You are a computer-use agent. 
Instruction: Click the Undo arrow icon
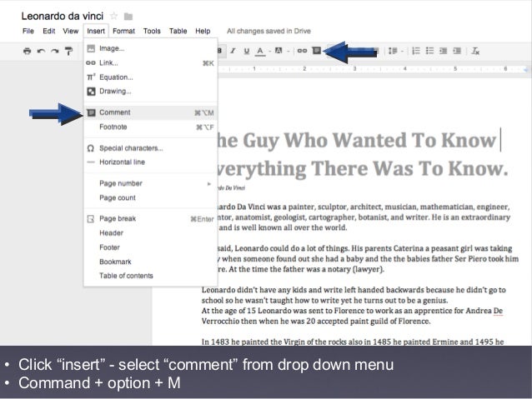(42, 51)
